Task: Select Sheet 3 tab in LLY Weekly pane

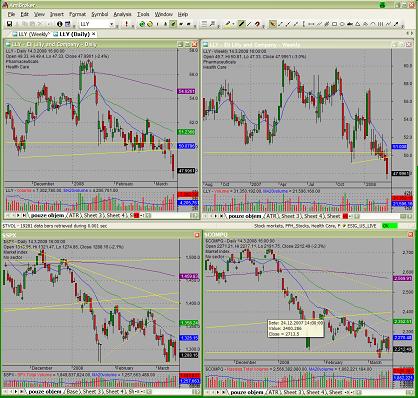Action: (291, 216)
